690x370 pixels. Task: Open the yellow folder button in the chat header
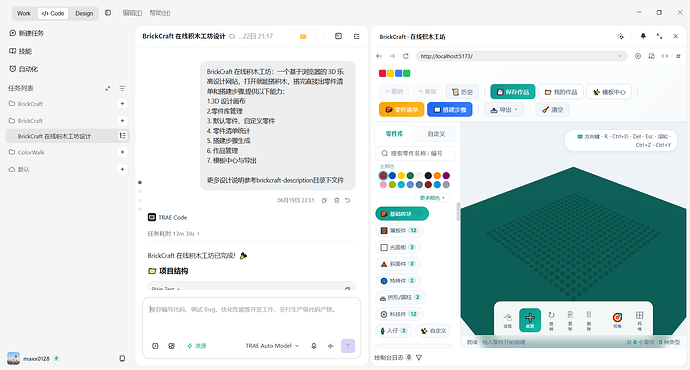pyautogui.click(x=303, y=36)
